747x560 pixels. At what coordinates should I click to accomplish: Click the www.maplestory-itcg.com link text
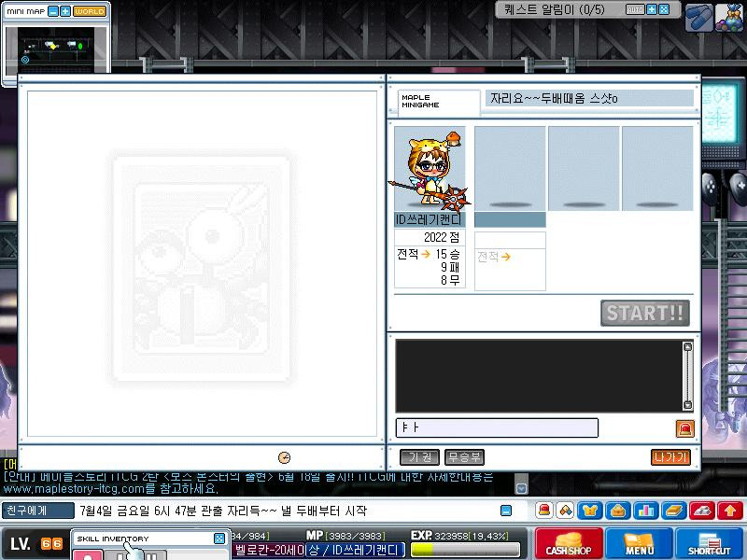point(74,489)
